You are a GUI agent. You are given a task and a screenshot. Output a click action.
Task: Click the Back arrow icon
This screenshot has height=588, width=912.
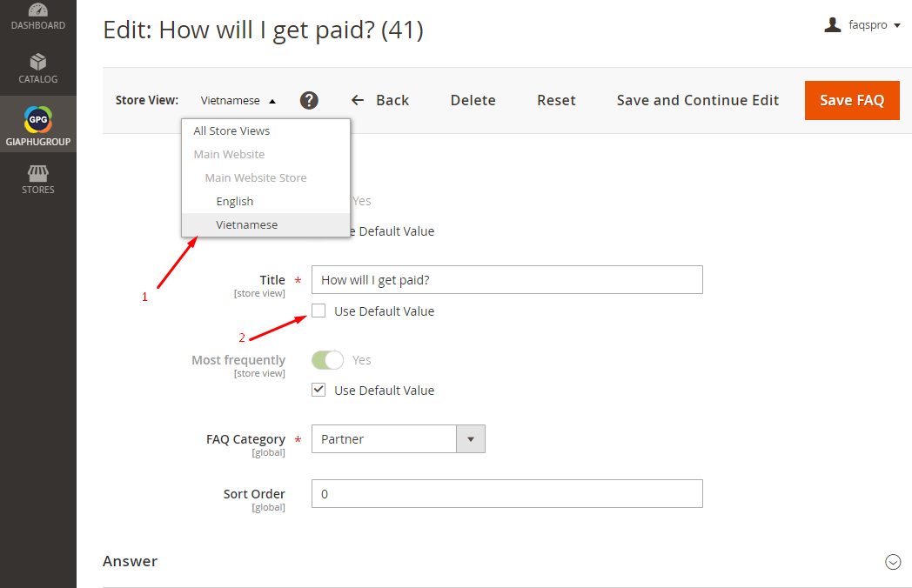coord(358,100)
